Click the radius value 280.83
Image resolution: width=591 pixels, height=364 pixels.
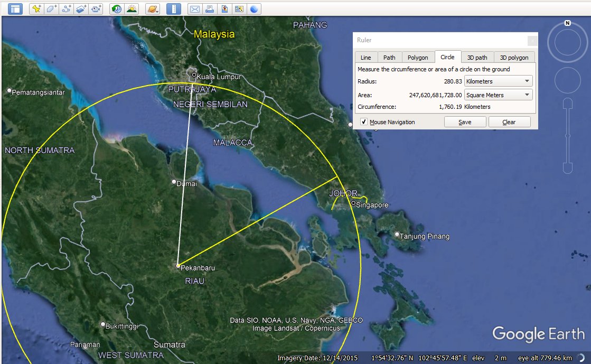tap(453, 81)
